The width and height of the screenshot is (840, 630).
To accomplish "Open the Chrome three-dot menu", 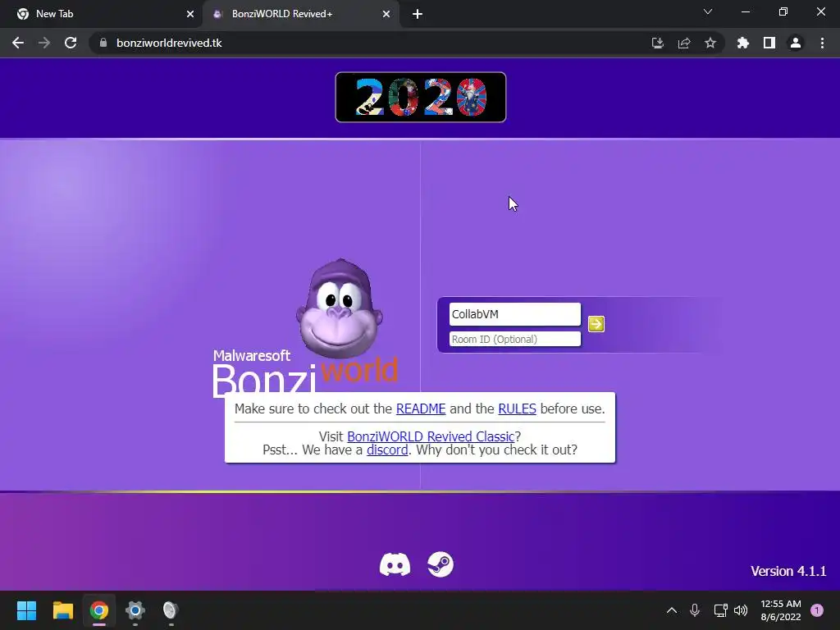I will tap(822, 43).
